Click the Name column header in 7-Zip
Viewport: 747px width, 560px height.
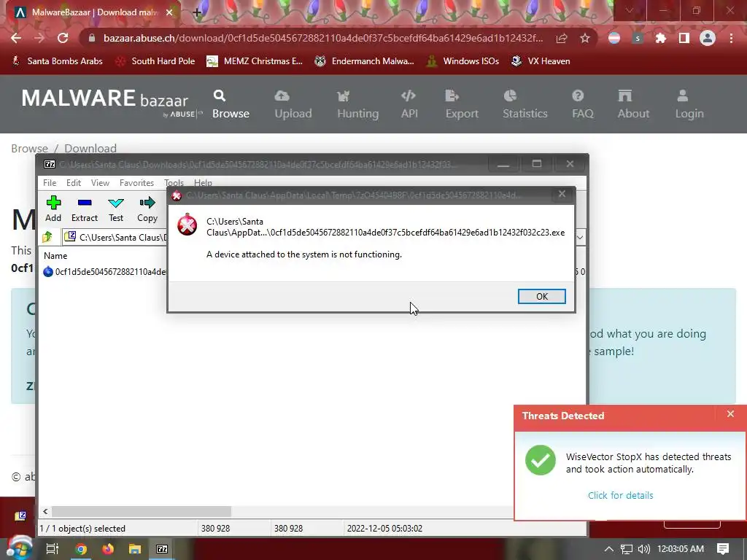[55, 256]
